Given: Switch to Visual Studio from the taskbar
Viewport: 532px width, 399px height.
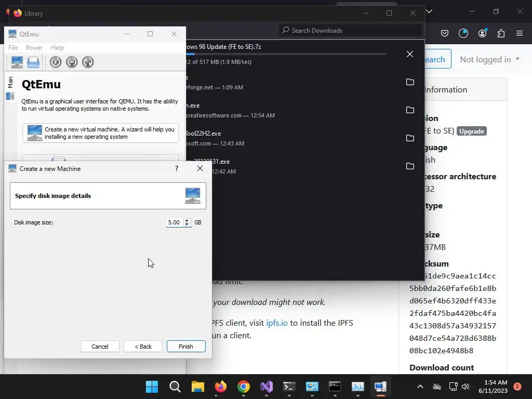Looking at the screenshot, I should pos(267,387).
